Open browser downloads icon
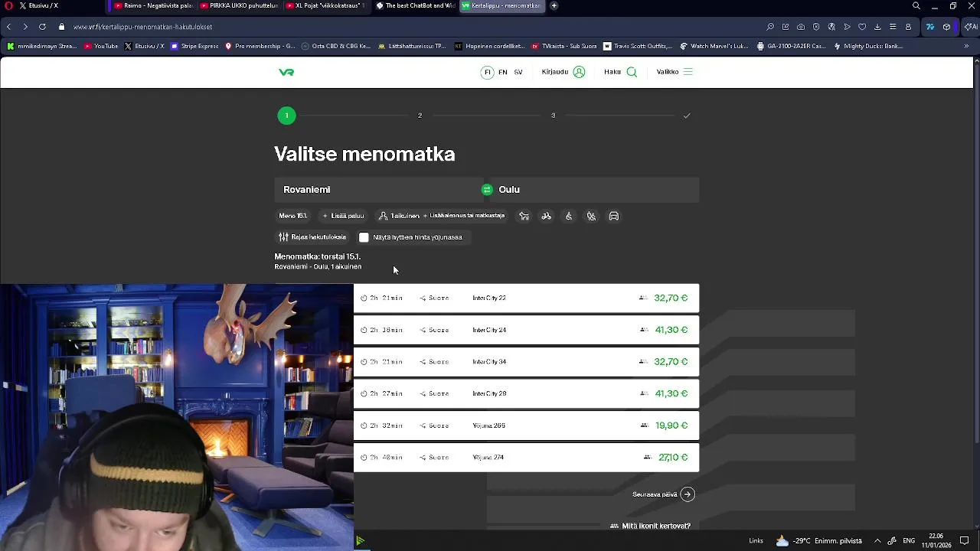The height and width of the screenshot is (551, 980). [x=877, y=27]
